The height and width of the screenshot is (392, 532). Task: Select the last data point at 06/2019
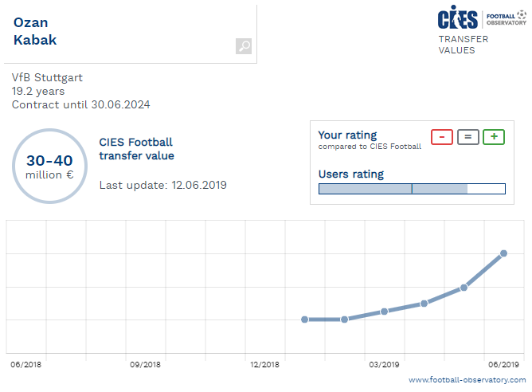tap(503, 253)
